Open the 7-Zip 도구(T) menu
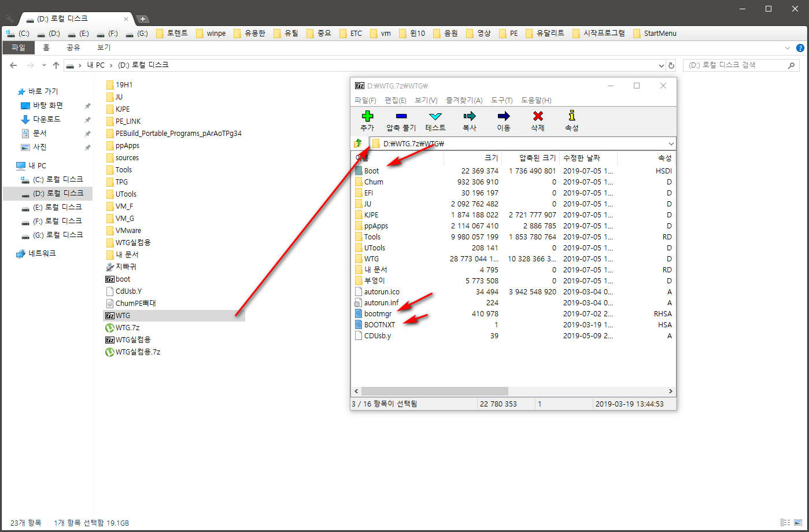The width and height of the screenshot is (809, 532). pos(502,101)
